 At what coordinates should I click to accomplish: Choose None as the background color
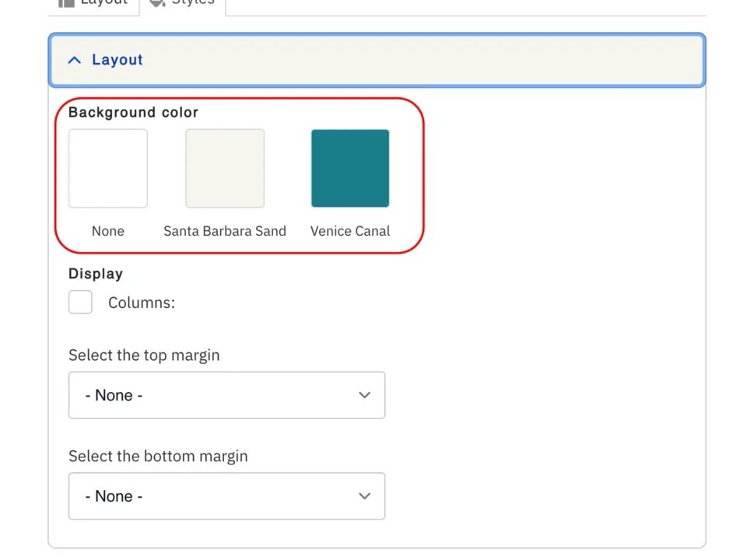107,168
